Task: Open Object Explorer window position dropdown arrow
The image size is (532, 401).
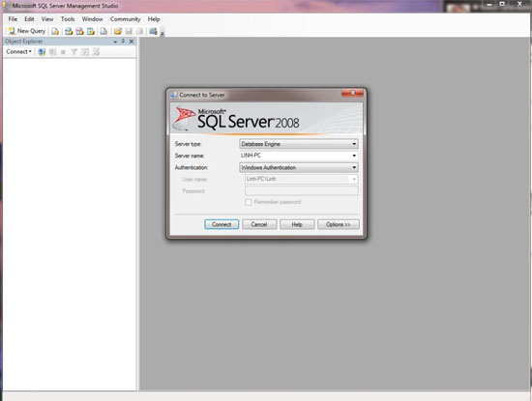Action: coord(115,42)
